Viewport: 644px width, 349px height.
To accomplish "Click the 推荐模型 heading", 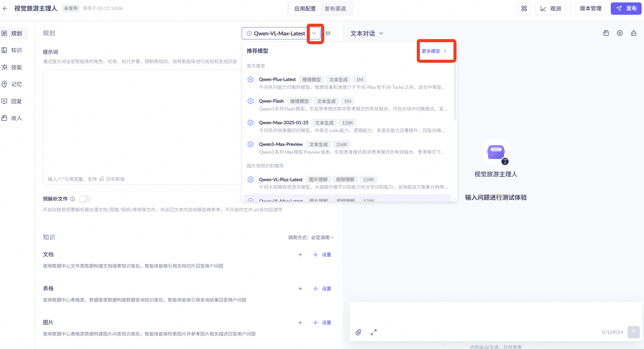I will (257, 51).
